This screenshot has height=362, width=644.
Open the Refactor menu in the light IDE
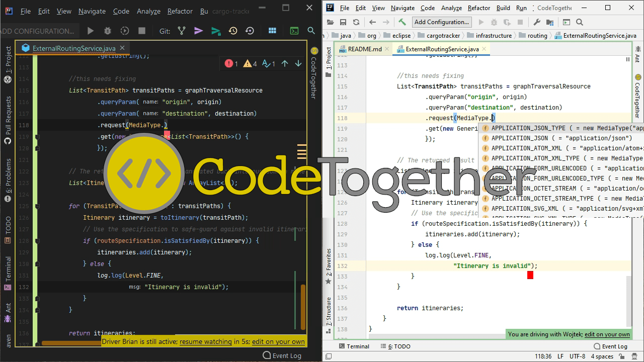478,8
